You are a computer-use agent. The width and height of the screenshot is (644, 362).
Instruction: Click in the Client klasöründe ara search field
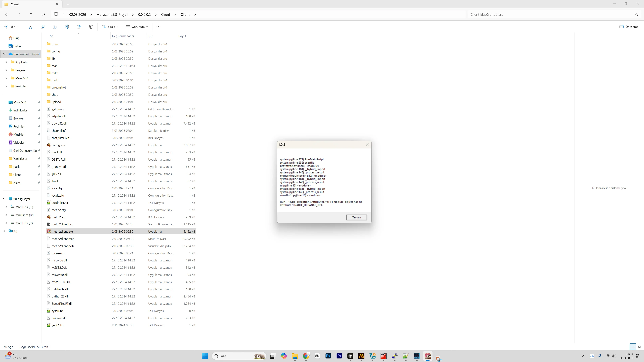point(550,14)
